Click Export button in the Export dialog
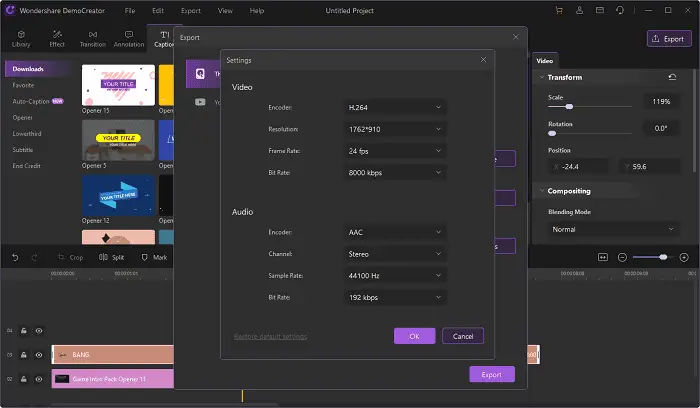The width and height of the screenshot is (700, 408). click(492, 375)
